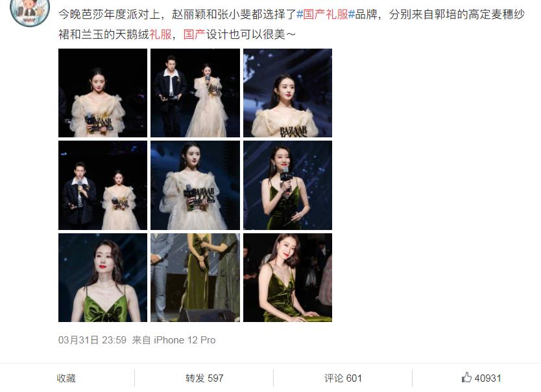Open middle-row photo of man holding microphone
This screenshot has height=392, width=541.
pyautogui.click(x=103, y=185)
